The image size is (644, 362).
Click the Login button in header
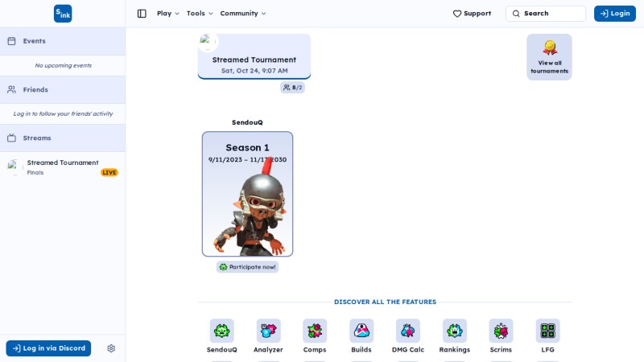point(615,14)
